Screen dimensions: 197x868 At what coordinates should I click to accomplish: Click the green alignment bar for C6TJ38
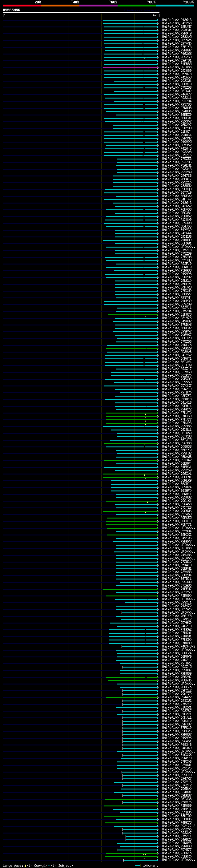(132, 799)
